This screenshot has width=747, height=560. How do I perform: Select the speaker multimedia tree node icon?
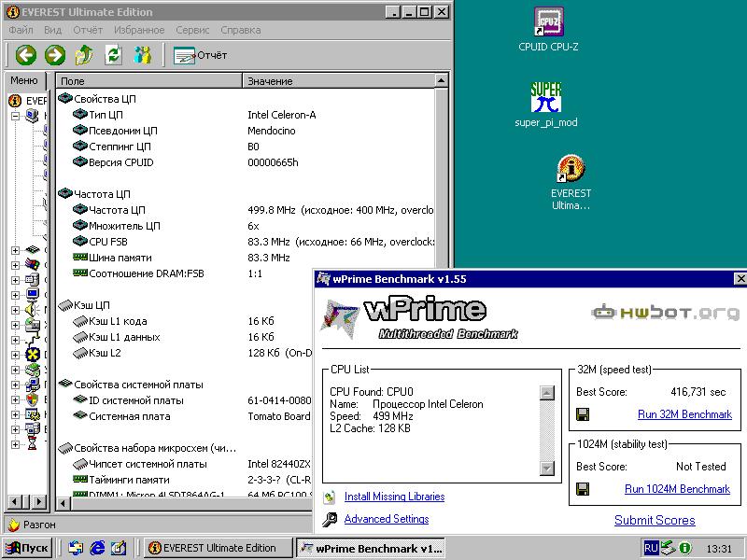(33, 310)
